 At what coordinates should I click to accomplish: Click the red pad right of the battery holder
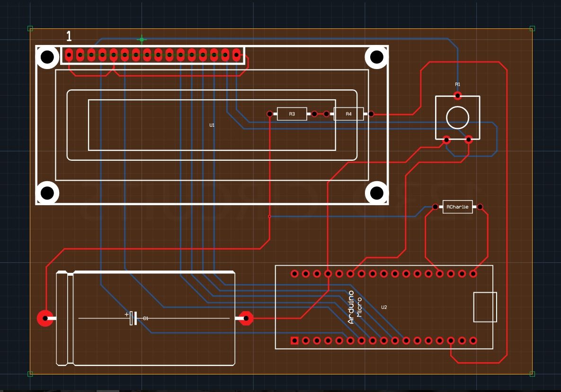[x=247, y=318]
